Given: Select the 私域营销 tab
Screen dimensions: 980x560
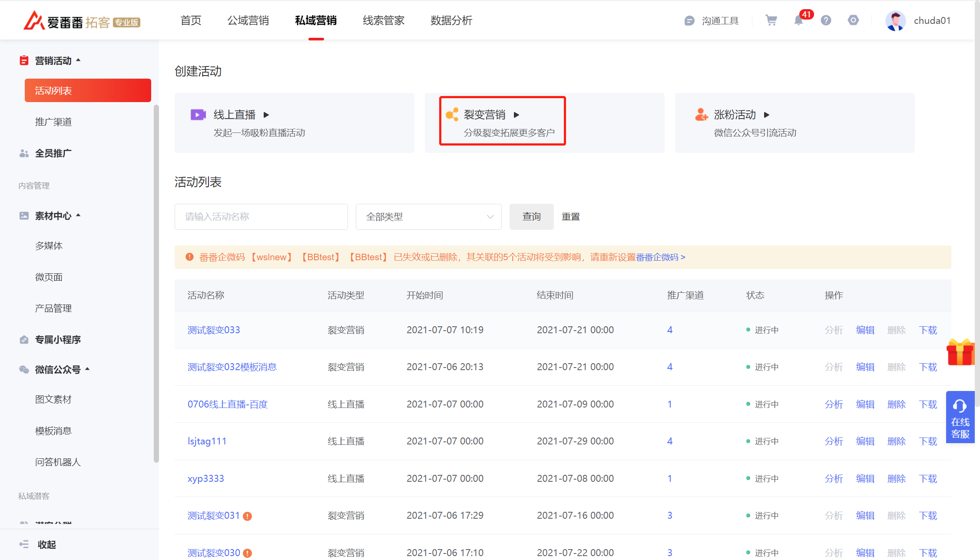Looking at the screenshot, I should tap(316, 20).
